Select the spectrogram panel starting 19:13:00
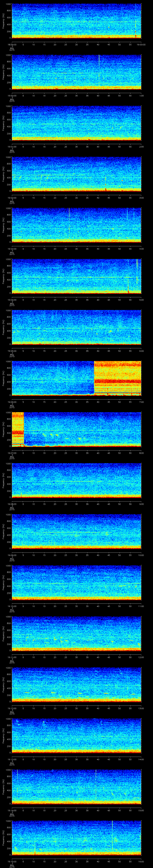Viewport: 153px width, 868px height. (x=76, y=736)
